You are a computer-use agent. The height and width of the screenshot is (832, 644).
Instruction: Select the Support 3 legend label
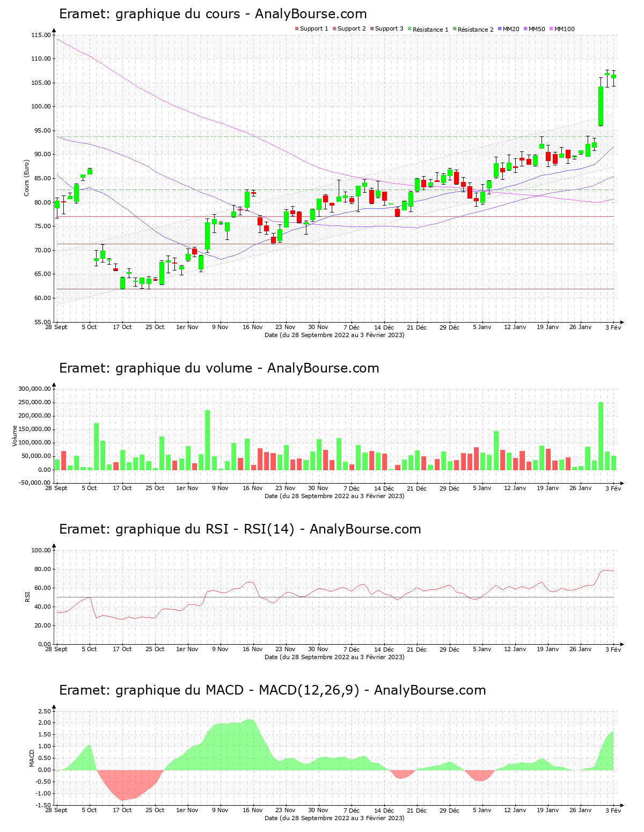389,29
